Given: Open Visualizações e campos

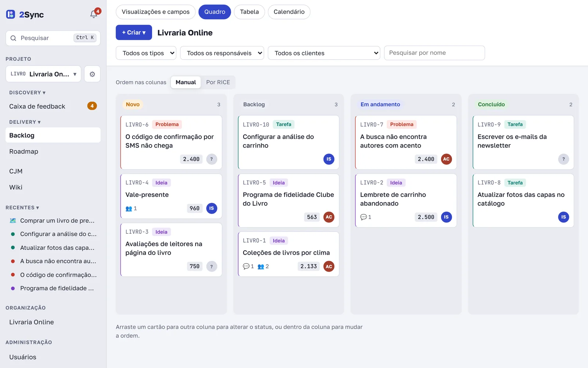Looking at the screenshot, I should click(x=155, y=12).
